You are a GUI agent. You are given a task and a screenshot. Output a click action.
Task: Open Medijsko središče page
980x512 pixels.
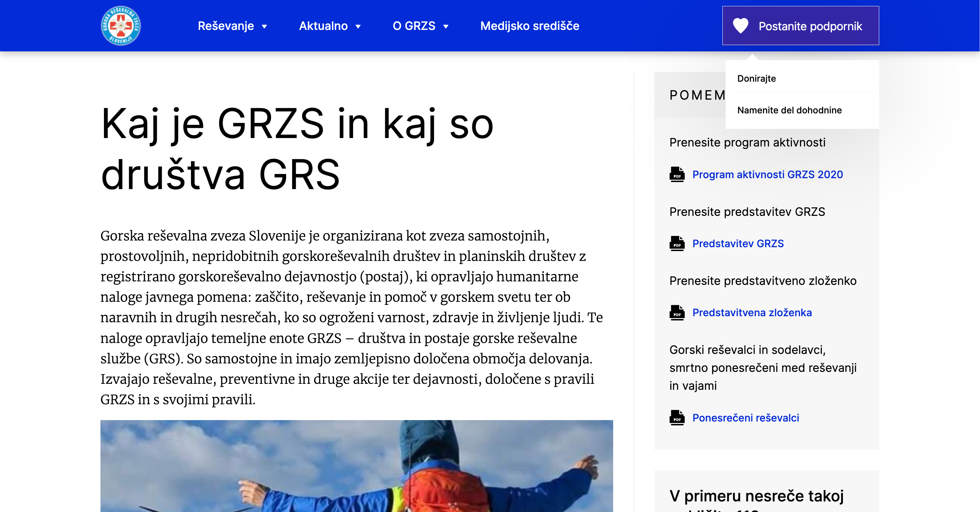tap(529, 26)
